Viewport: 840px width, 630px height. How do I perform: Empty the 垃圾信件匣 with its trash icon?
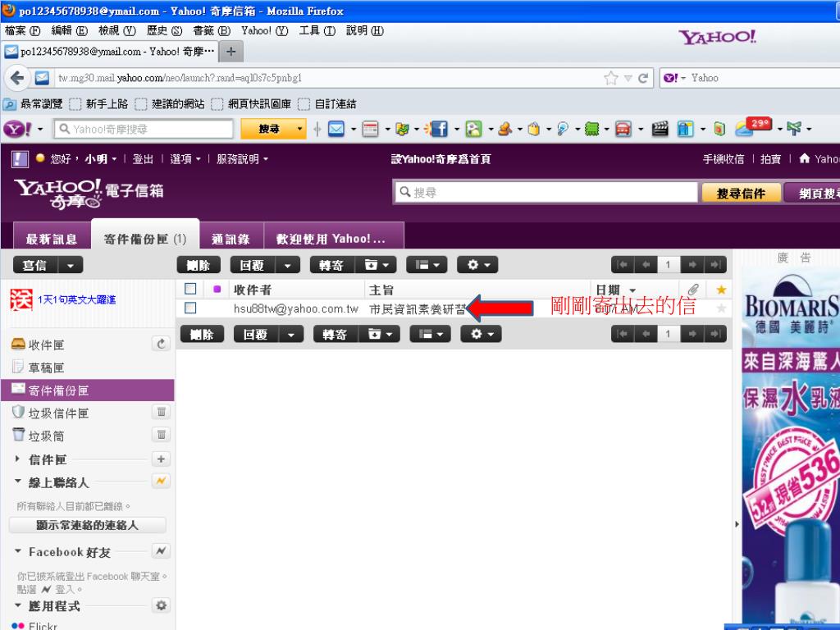(x=161, y=412)
